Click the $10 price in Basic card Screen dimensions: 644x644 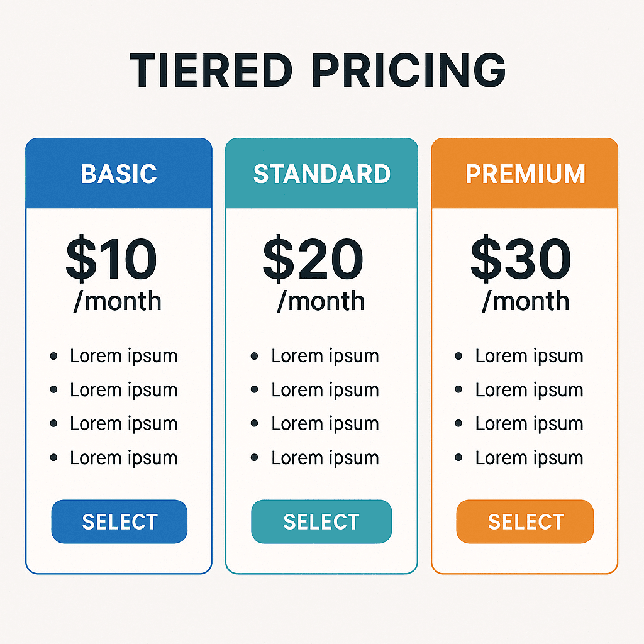pyautogui.click(x=111, y=259)
